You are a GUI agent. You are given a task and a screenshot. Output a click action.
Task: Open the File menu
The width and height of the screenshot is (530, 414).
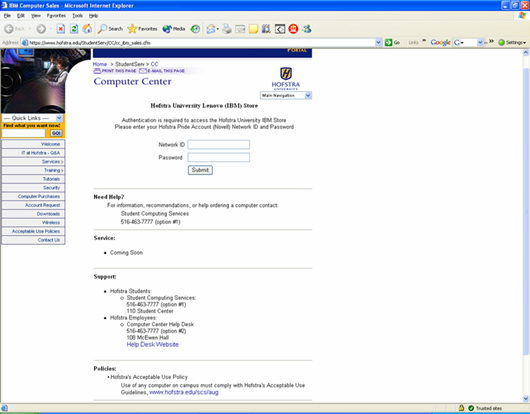[x=7, y=16]
